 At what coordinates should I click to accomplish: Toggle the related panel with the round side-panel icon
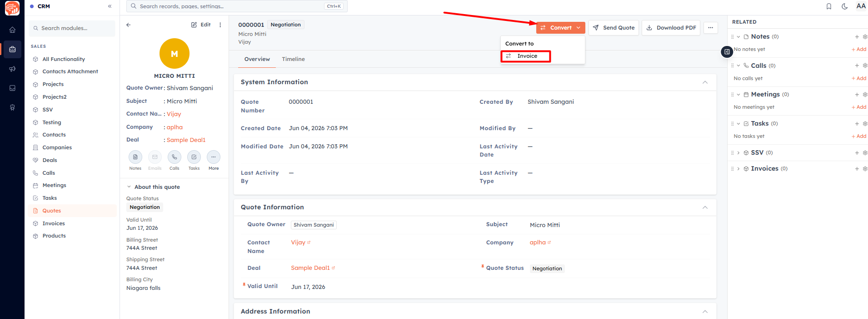(727, 52)
